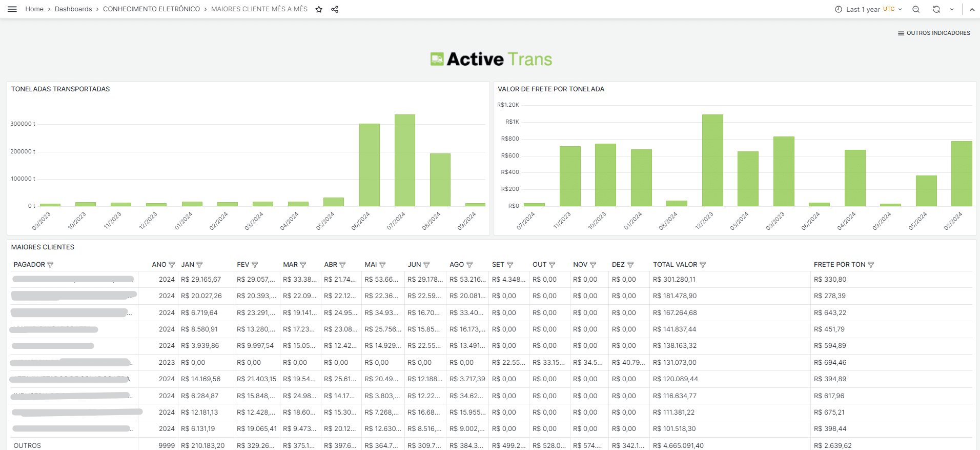This screenshot has width=980, height=450.
Task: Sort table by FRETE POR TON header
Action: 840,265
